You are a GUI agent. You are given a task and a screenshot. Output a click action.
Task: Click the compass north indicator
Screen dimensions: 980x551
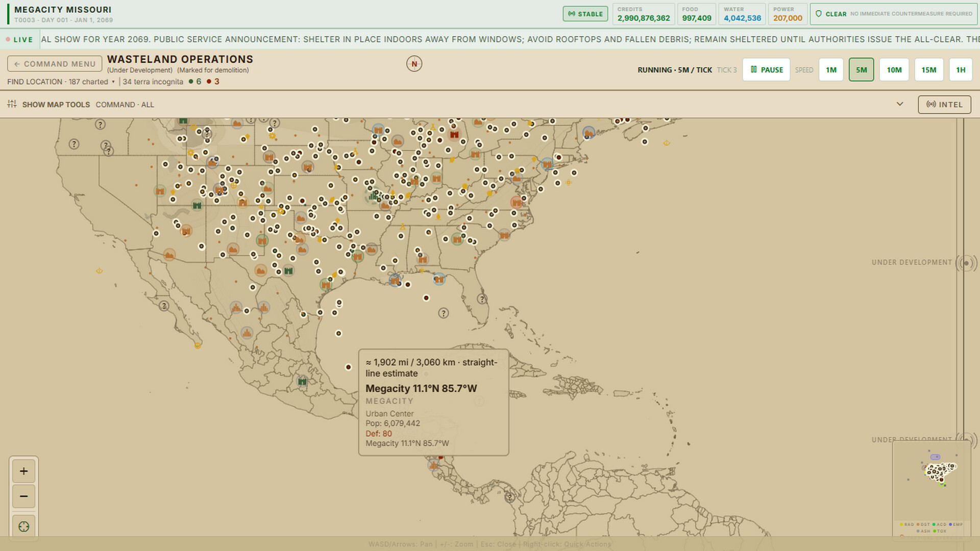(x=414, y=64)
